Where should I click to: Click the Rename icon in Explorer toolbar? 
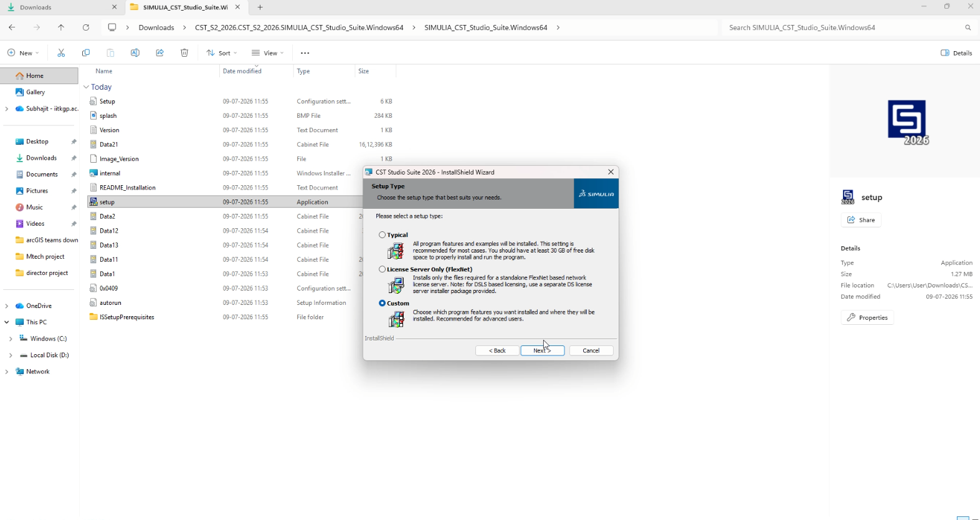point(135,53)
